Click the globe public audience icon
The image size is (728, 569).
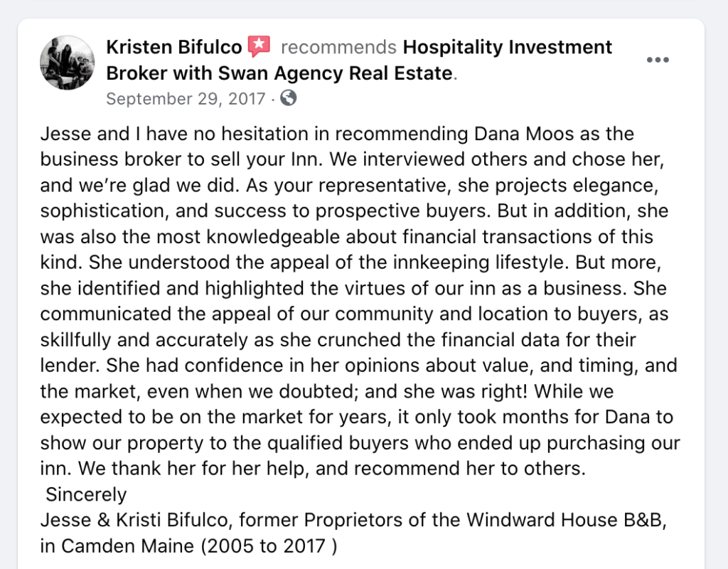click(289, 98)
